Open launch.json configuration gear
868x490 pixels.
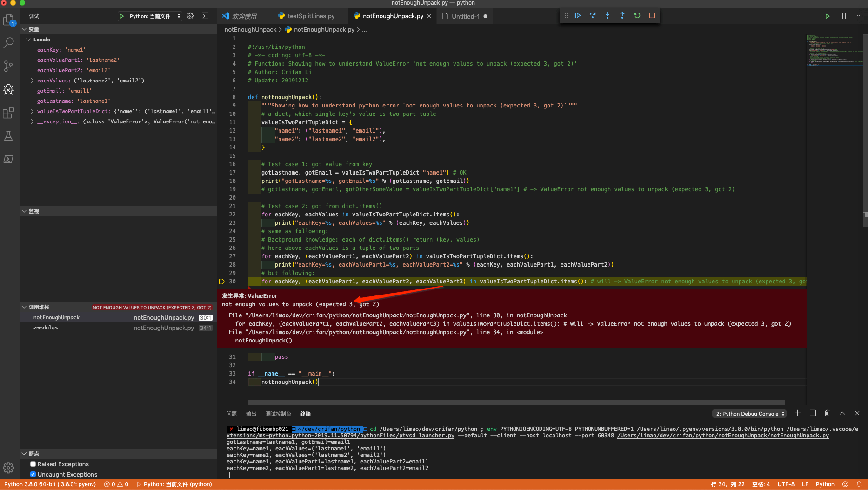[x=190, y=16]
